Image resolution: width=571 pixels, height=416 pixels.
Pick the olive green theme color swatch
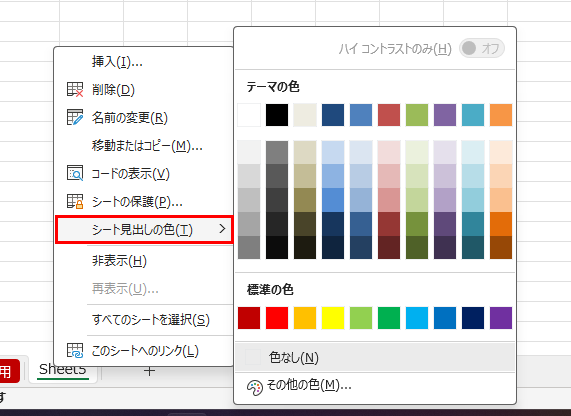tap(417, 115)
